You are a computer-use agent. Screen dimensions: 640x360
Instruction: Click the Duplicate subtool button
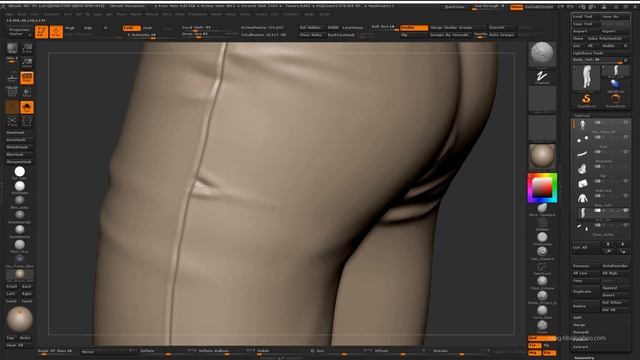click(x=586, y=292)
